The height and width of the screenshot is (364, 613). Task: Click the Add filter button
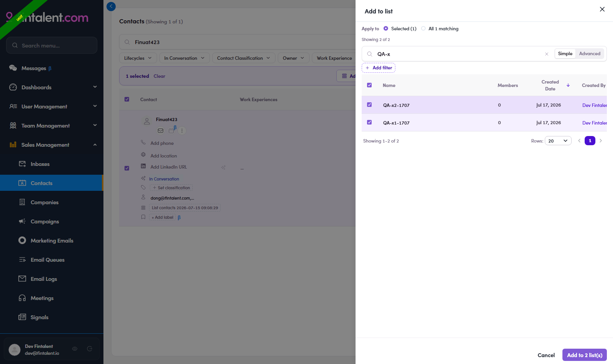coord(379,68)
